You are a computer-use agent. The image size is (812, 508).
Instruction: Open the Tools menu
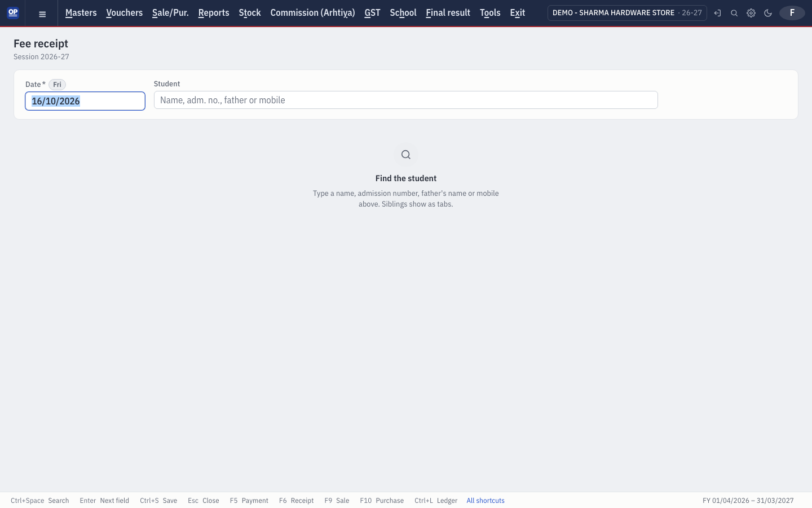pos(490,13)
